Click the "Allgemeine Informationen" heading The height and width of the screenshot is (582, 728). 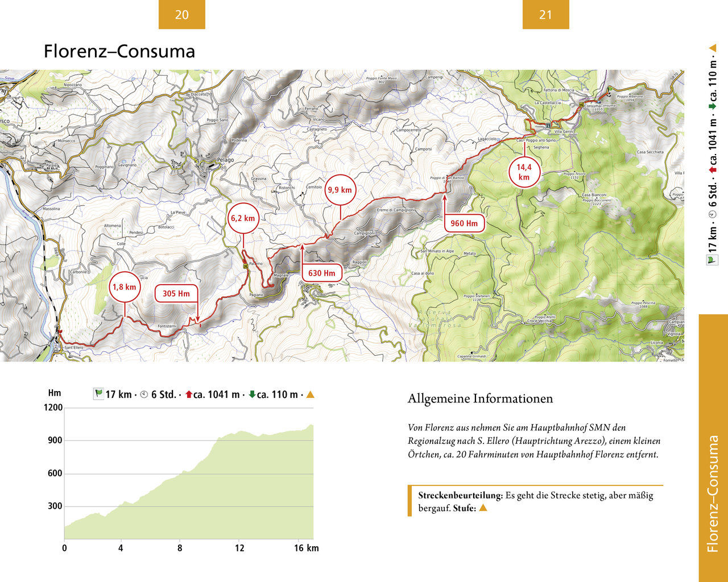point(480,398)
